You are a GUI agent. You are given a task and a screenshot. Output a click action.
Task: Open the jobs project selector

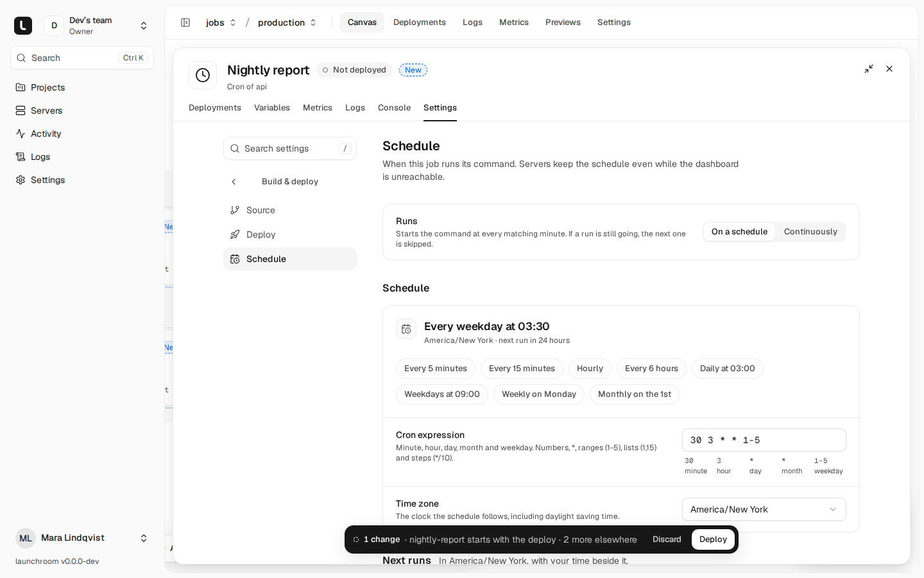tap(221, 22)
